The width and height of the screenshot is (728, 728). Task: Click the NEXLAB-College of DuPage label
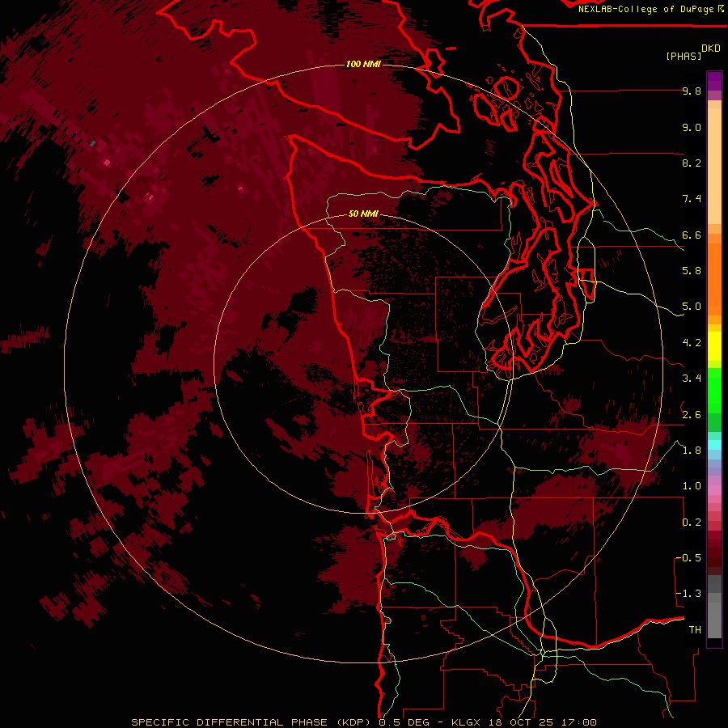pos(645,9)
